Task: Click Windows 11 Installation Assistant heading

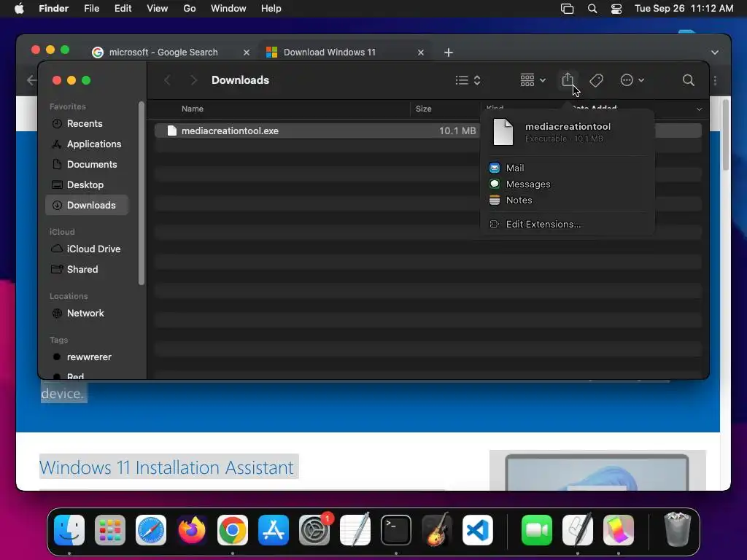Action: [166, 467]
